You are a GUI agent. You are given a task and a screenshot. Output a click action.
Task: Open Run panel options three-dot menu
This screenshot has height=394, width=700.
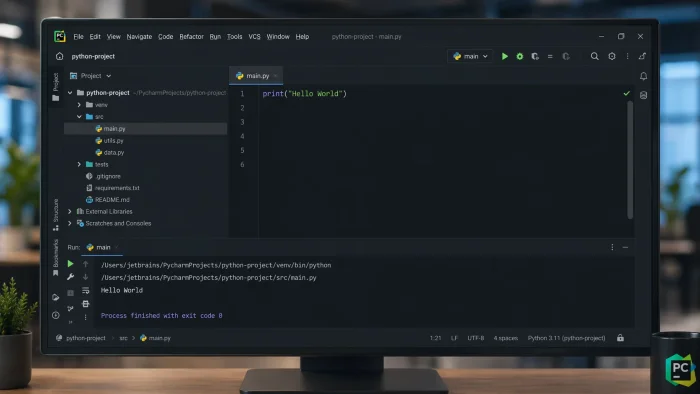click(x=612, y=247)
